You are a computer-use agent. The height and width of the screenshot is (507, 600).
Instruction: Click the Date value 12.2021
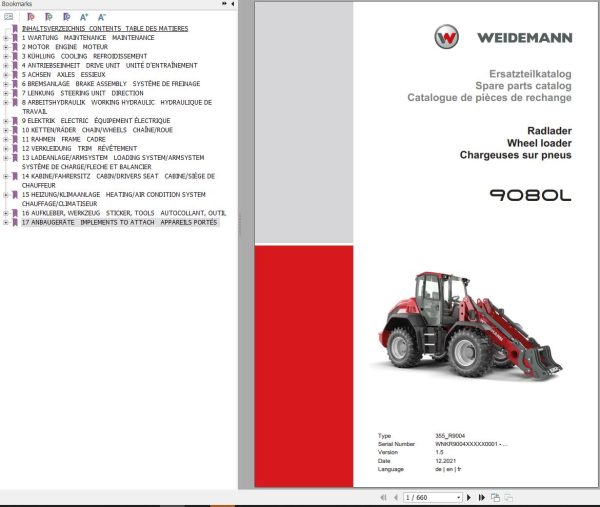(446, 461)
